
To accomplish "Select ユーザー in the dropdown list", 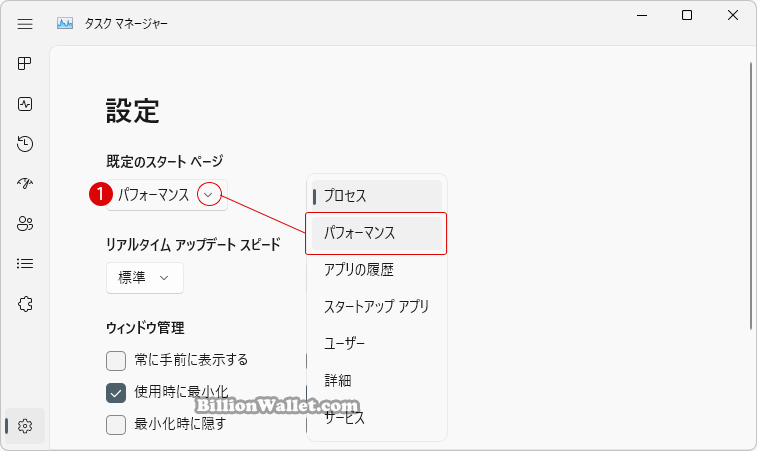I will (377, 344).
